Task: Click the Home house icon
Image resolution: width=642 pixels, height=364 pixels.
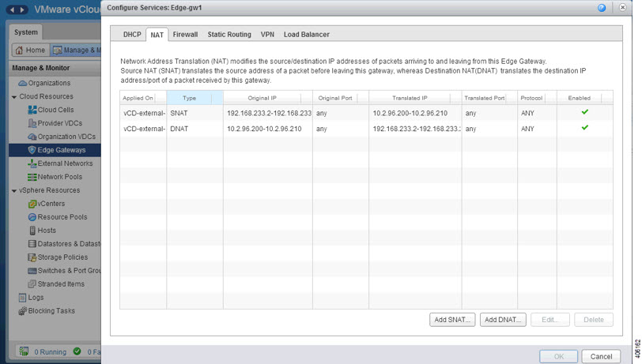Action: [x=19, y=50]
